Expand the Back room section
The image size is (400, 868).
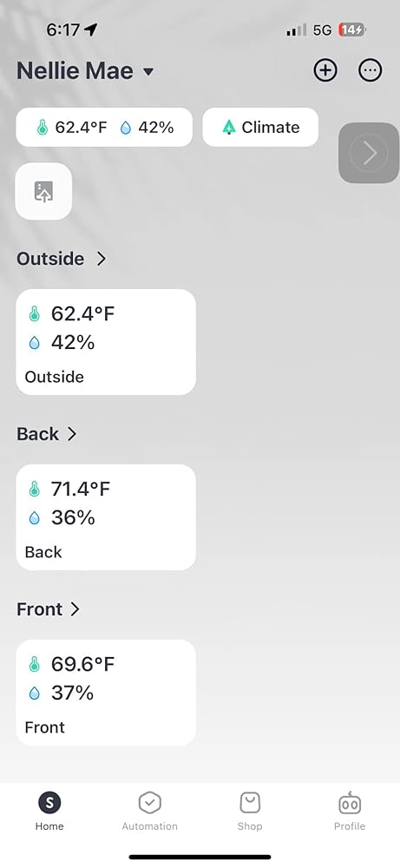point(47,434)
